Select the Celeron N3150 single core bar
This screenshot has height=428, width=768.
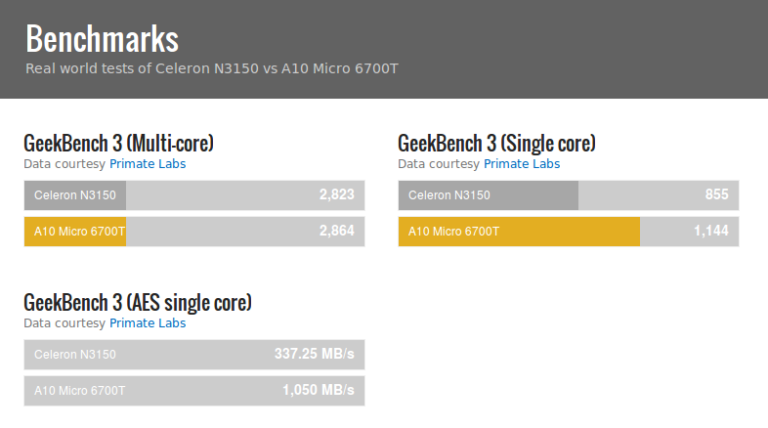(x=568, y=195)
